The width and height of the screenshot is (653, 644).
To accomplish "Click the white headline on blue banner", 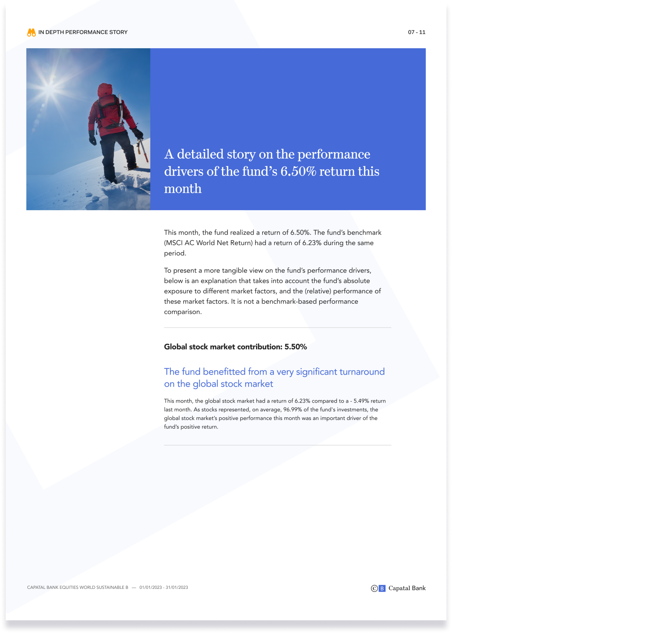I will (271, 171).
